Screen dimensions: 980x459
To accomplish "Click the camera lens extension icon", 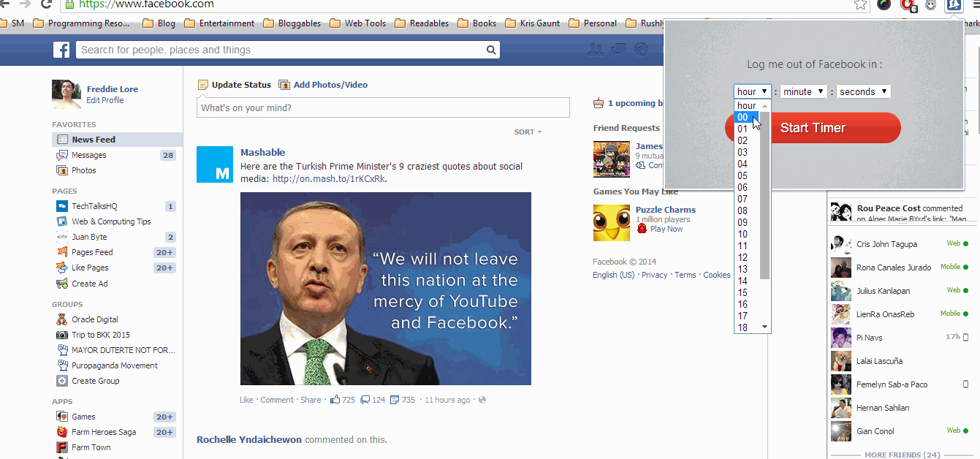I will click(x=884, y=4).
